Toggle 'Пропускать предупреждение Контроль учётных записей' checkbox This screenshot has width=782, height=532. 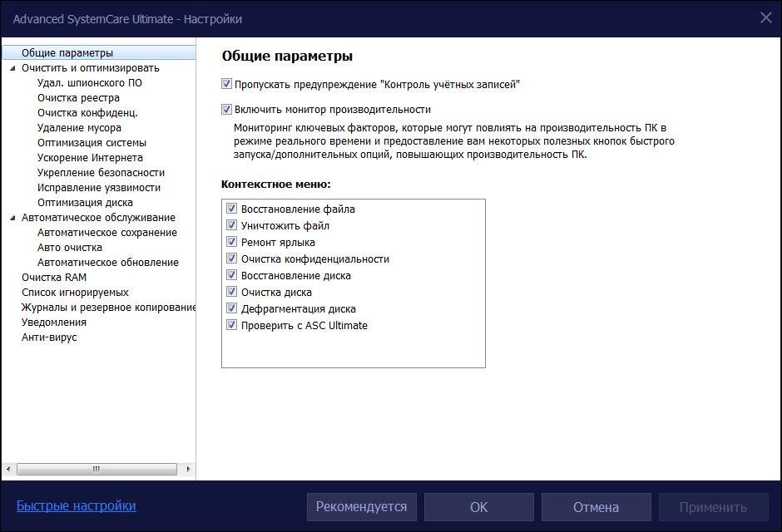(x=227, y=84)
